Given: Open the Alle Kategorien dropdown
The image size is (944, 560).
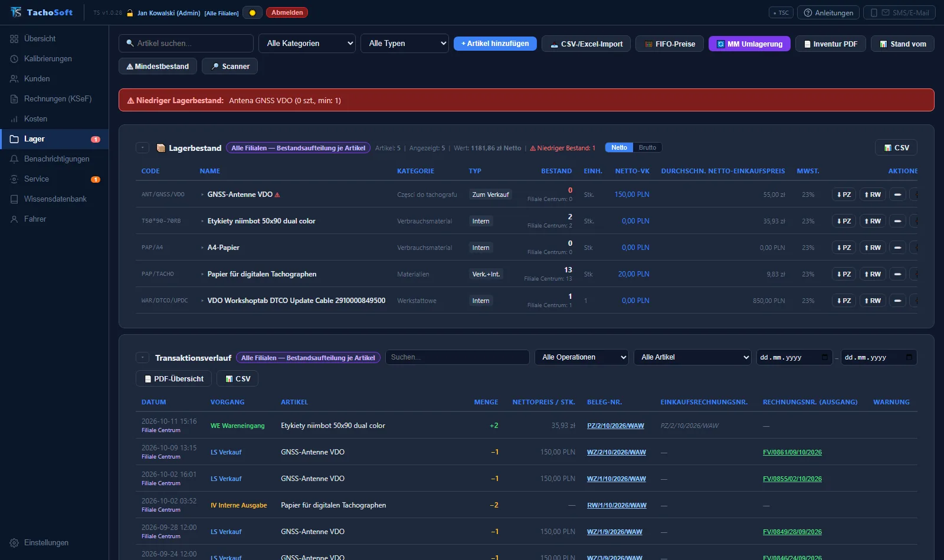Looking at the screenshot, I should point(307,43).
